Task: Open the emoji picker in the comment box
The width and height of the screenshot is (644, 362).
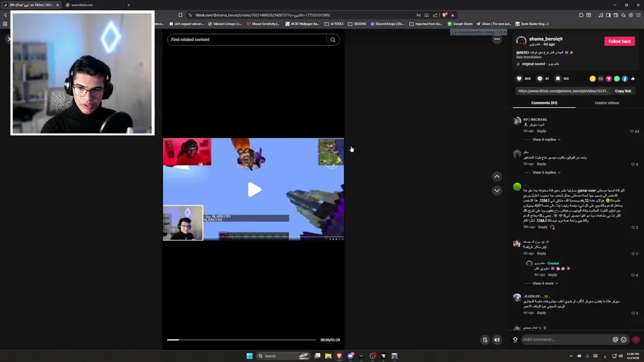Action: (x=624, y=339)
